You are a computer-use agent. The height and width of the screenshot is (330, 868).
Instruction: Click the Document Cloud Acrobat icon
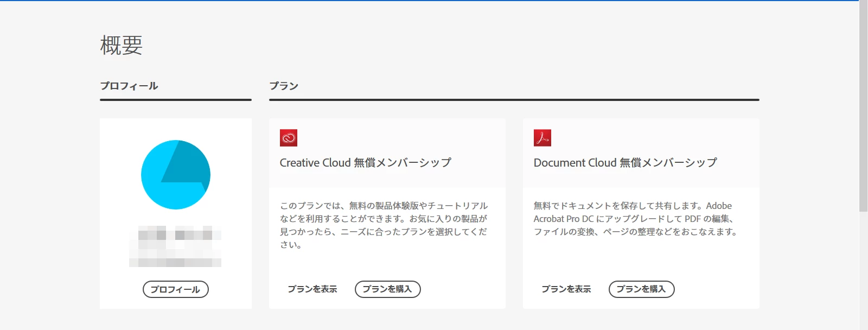(542, 138)
